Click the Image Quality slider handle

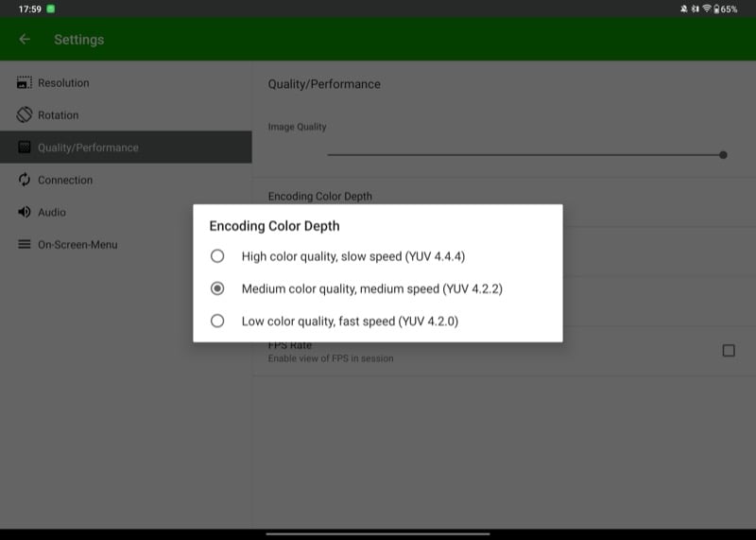723,155
